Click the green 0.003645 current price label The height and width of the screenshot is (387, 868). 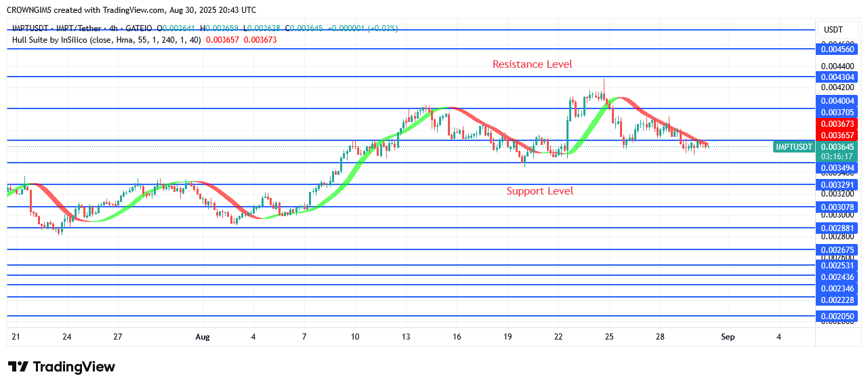click(x=838, y=146)
